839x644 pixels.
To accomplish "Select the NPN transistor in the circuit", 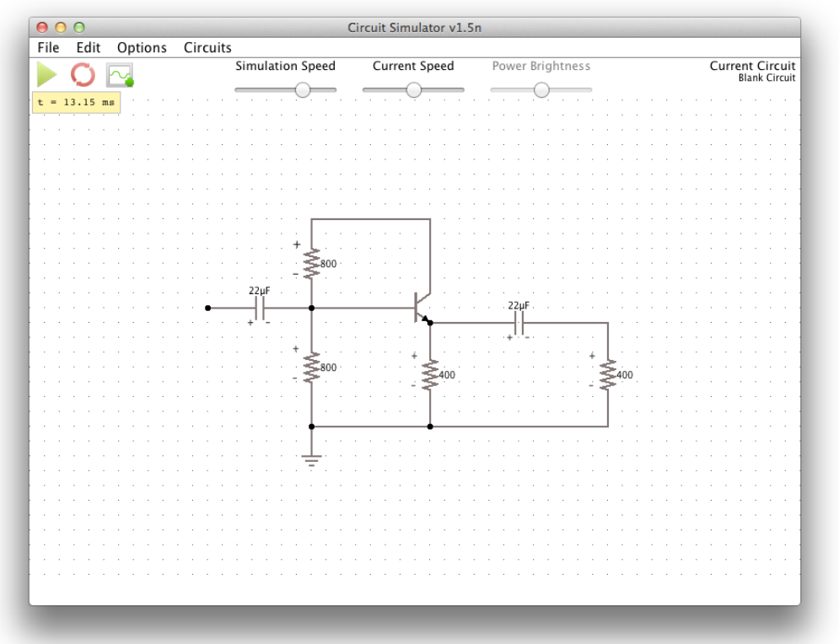I will point(422,308).
